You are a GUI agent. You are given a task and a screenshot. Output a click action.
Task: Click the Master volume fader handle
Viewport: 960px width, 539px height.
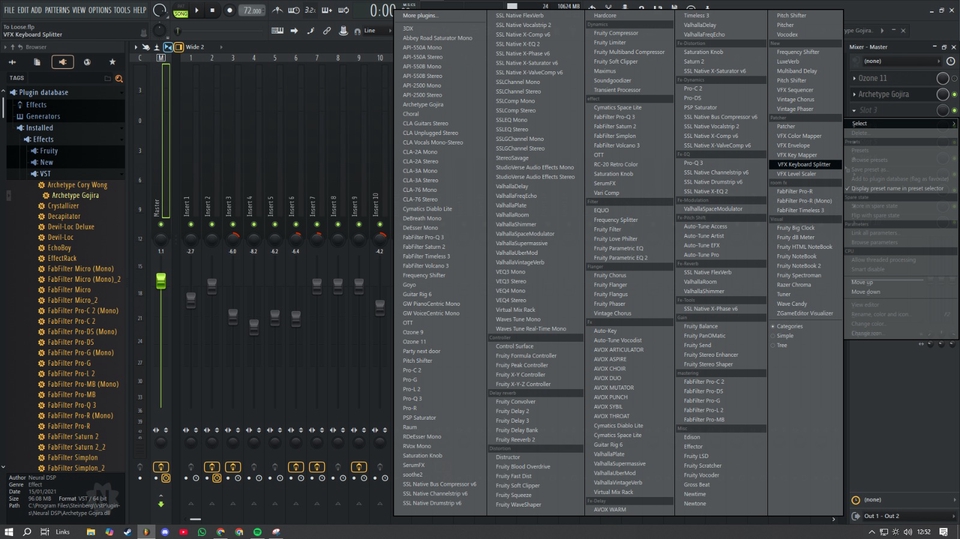[x=161, y=281]
